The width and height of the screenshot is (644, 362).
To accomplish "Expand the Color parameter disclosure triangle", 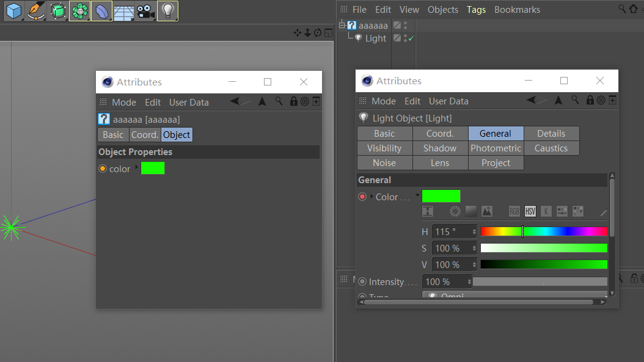I will 371,197.
